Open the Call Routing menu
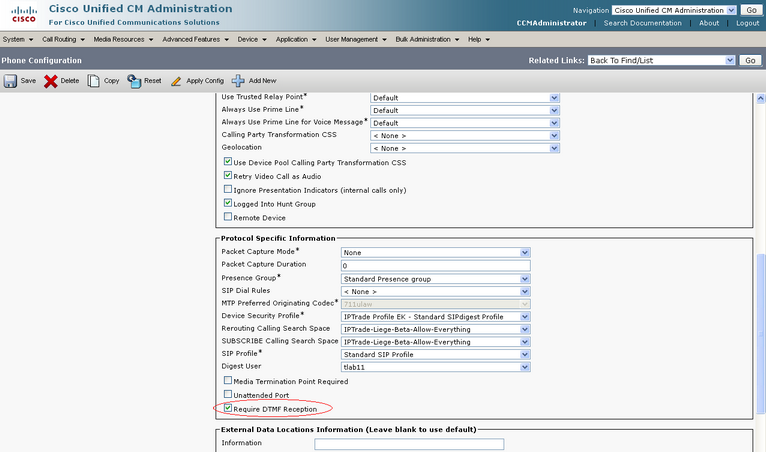The width and height of the screenshot is (766, 452). [x=63, y=39]
